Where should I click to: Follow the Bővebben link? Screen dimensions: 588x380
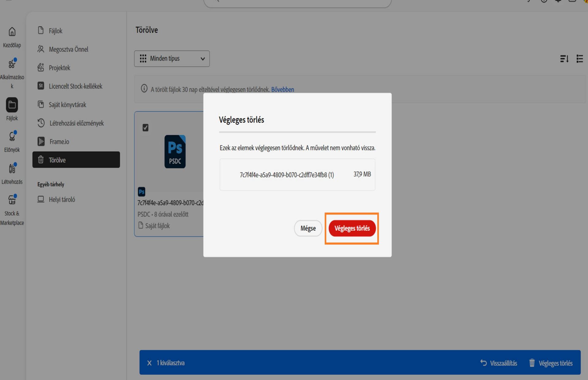[283, 89]
